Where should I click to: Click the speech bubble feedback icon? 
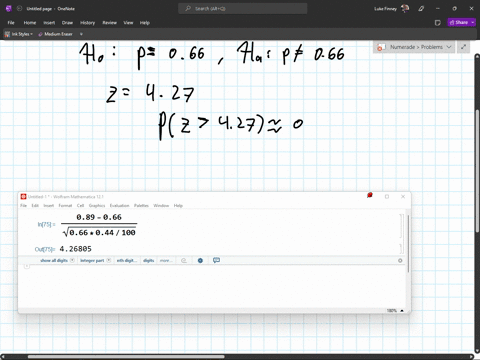pyautogui.click(x=216, y=260)
